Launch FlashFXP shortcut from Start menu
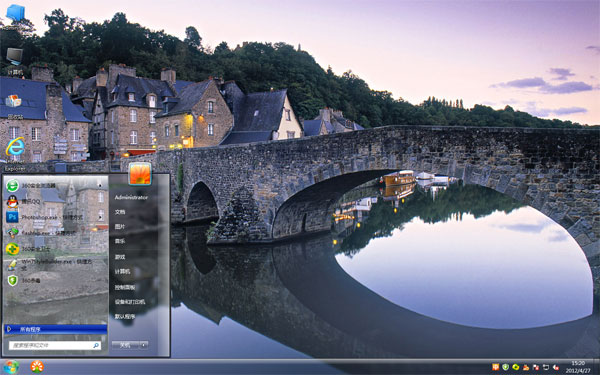 (55, 233)
